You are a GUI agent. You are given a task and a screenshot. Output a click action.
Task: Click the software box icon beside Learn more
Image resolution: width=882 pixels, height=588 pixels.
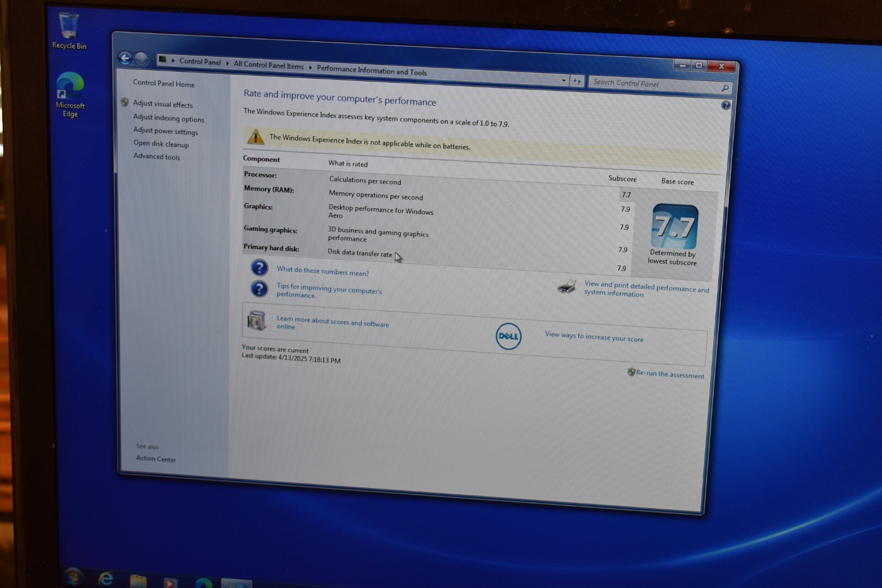tap(257, 320)
